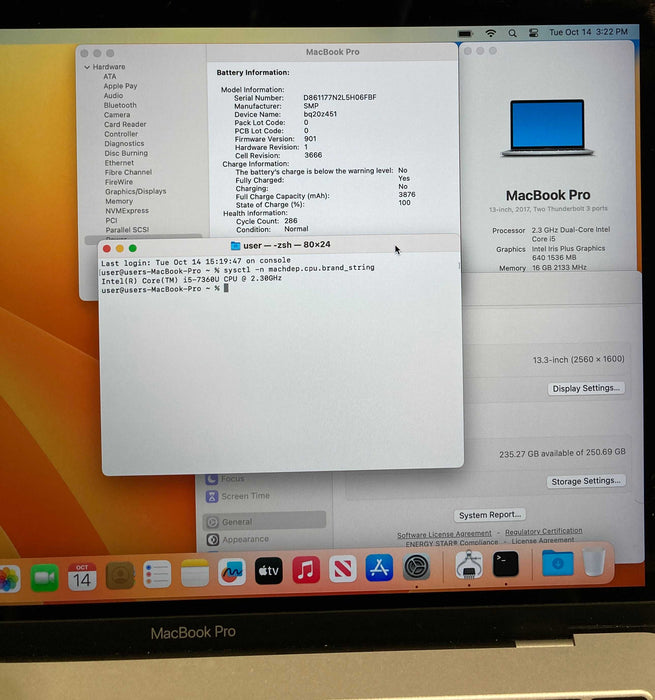Launch FaceTime from the Dock
Screen dimensions: 655x700
(44, 578)
